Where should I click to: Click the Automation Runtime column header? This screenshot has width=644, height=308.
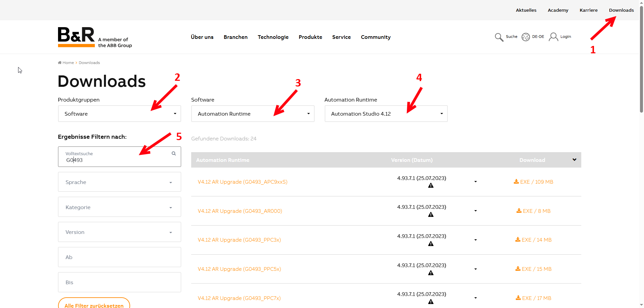[223, 160]
